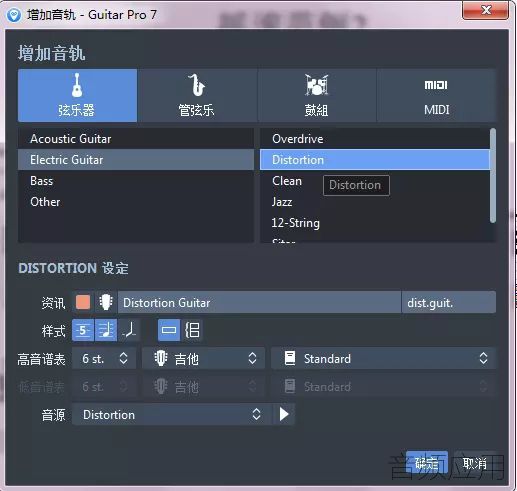The width and height of the screenshot is (517, 491).
Task: Switch to the MIDI tab
Action: click(436, 95)
